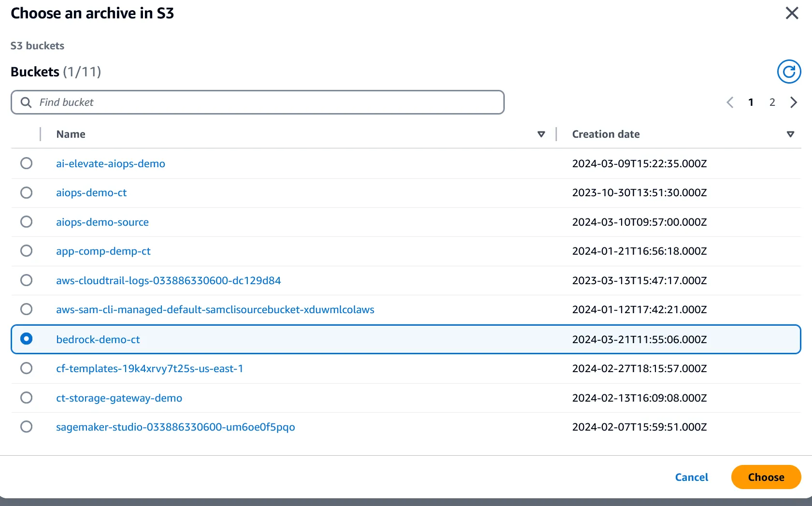Switch to page 2 of buckets
The height and width of the screenshot is (506, 812).
pos(772,102)
